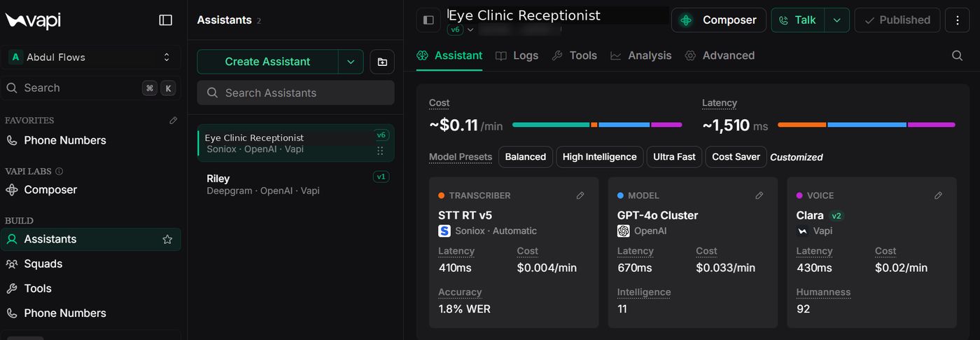Expand the Create Assistant dropdown arrow
The height and width of the screenshot is (340, 980).
coord(351,62)
